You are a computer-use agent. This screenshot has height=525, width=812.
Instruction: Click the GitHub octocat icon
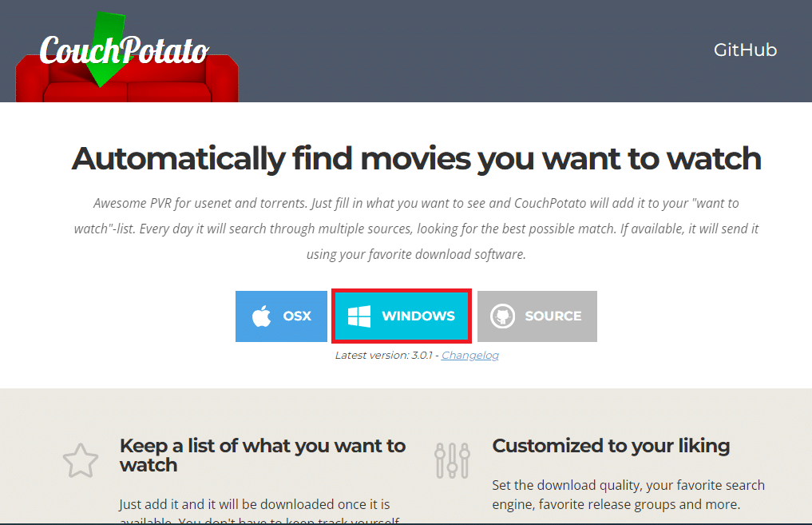502,316
